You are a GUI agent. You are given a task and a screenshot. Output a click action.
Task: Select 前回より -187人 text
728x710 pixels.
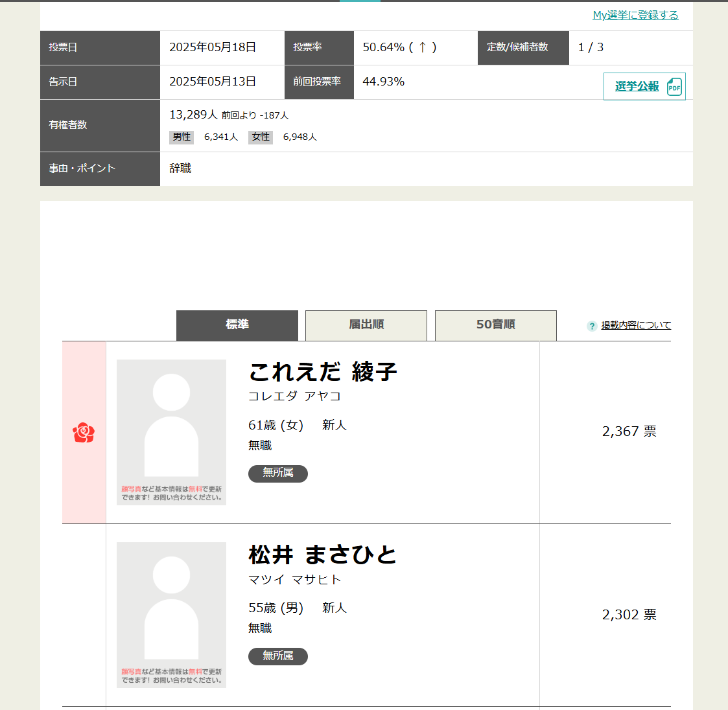coord(255,115)
